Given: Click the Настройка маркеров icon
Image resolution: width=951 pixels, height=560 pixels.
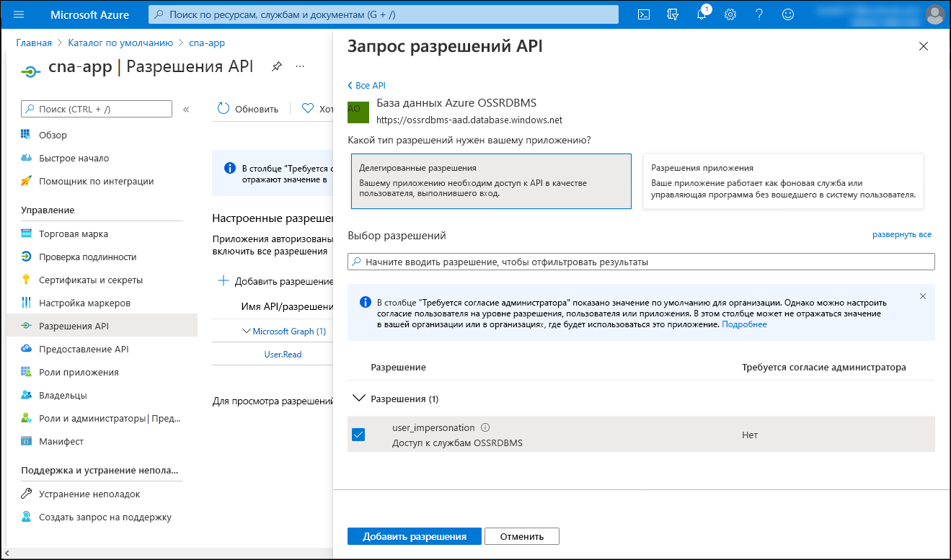Looking at the screenshot, I should tap(26, 303).
